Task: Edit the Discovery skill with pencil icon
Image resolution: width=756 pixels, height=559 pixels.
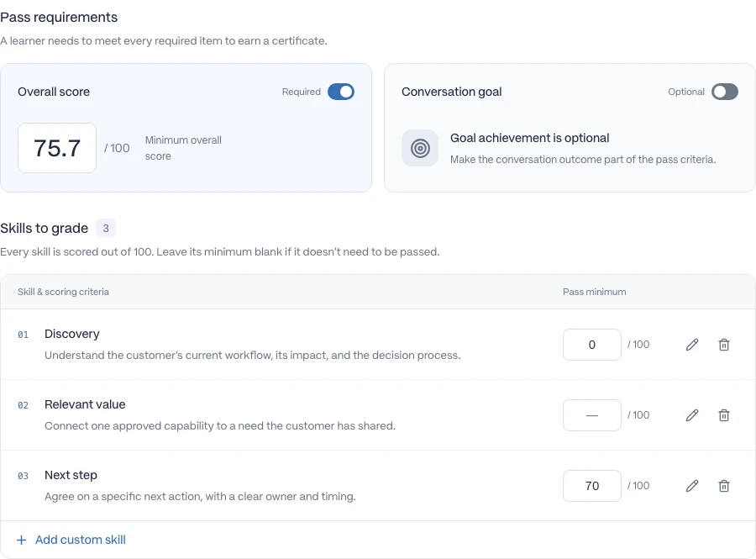Action: (692, 345)
